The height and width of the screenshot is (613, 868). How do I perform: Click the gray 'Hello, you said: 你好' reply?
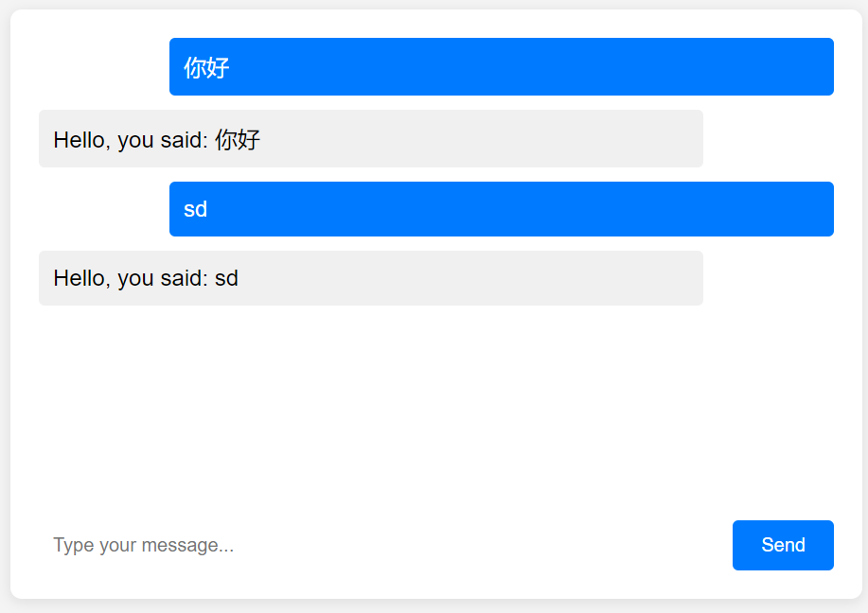point(371,138)
